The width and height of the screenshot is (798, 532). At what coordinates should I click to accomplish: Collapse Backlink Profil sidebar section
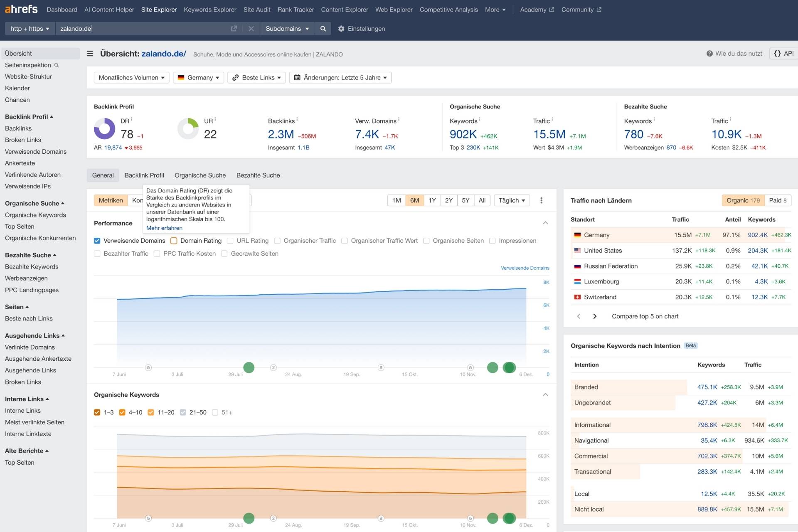29,117
